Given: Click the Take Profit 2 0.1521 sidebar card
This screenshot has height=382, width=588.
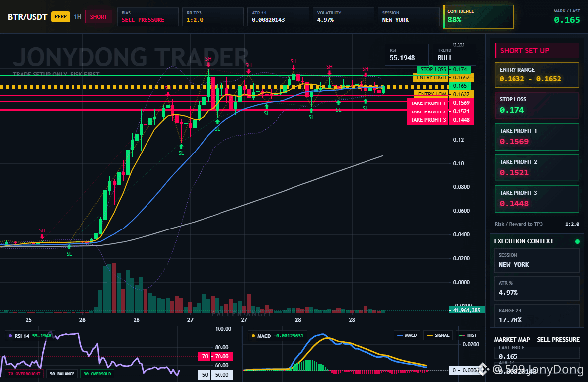Looking at the screenshot, I should pos(537,168).
